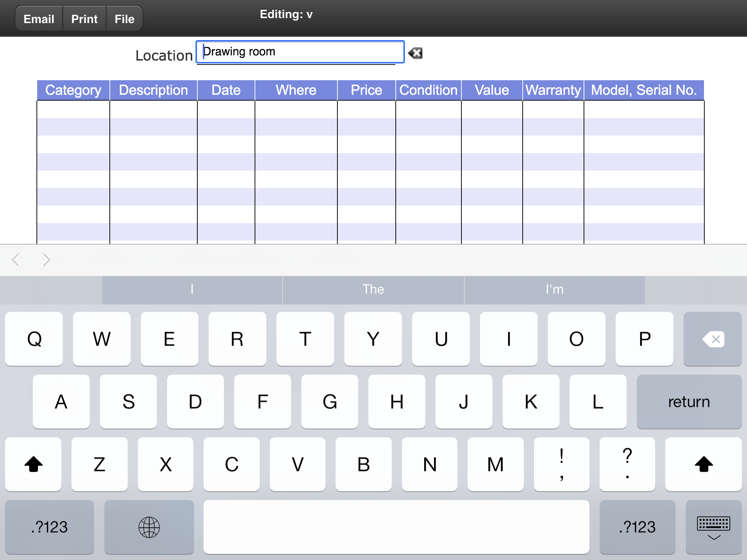Tap the S key
Viewport: 747px width, 560px height.
pyautogui.click(x=128, y=401)
